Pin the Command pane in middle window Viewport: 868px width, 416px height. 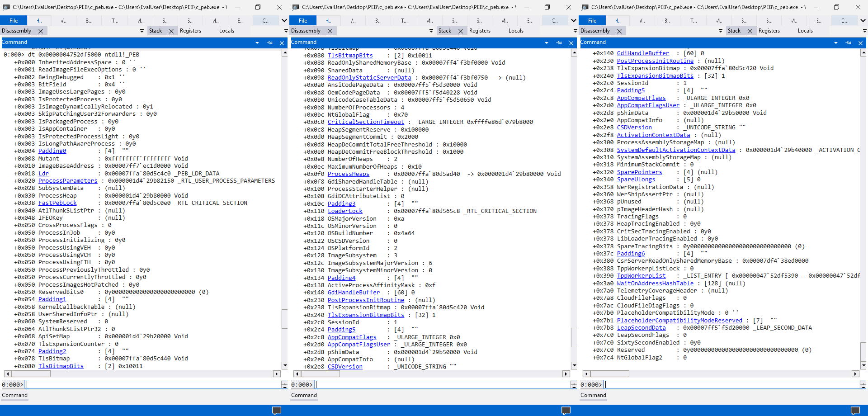click(559, 43)
